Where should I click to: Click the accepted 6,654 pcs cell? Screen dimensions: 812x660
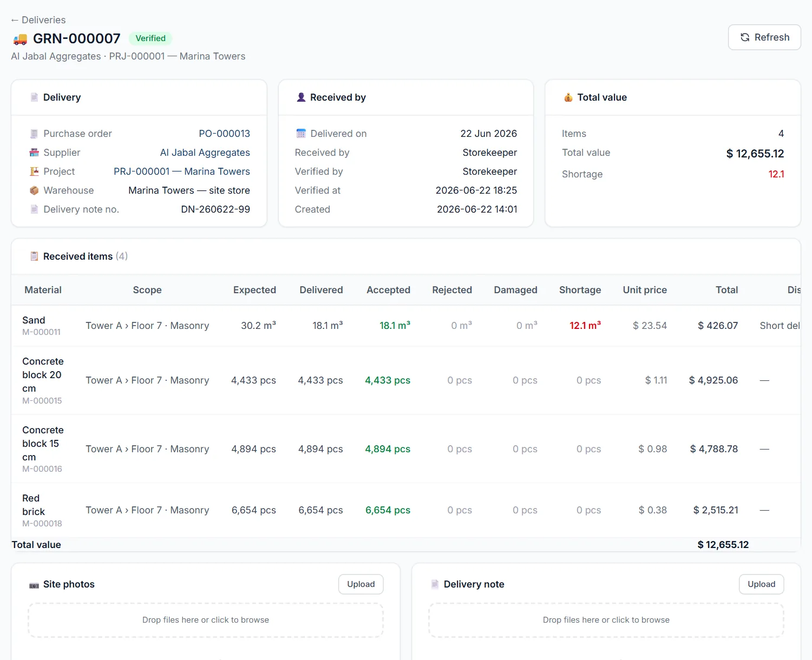[388, 510]
